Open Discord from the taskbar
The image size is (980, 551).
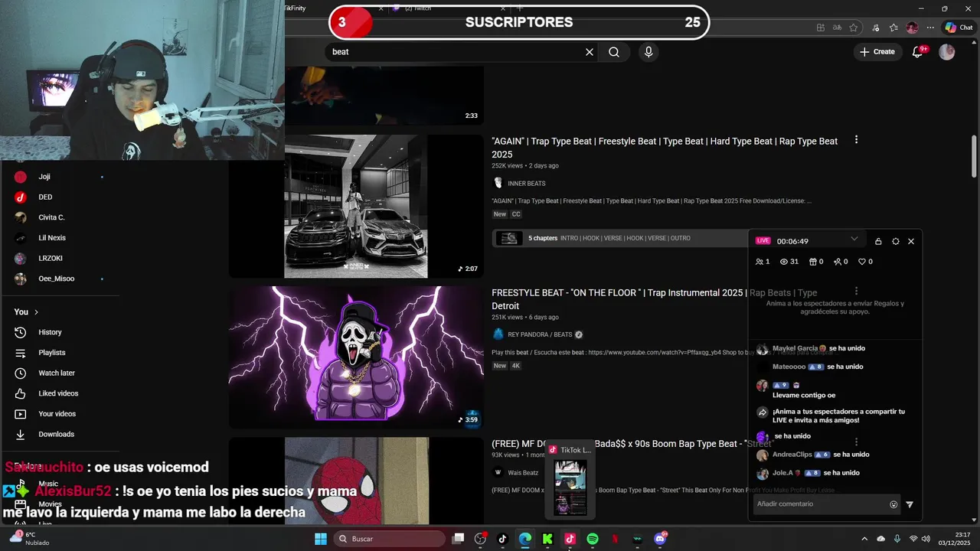[x=661, y=539]
